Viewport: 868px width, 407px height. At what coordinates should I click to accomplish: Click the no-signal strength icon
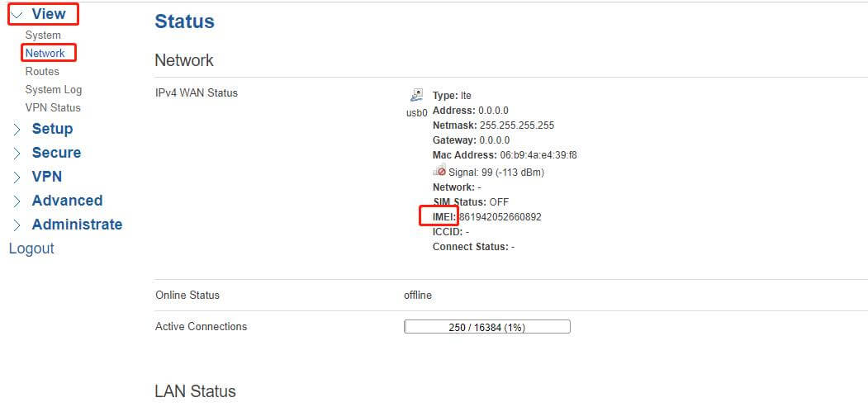click(x=439, y=171)
